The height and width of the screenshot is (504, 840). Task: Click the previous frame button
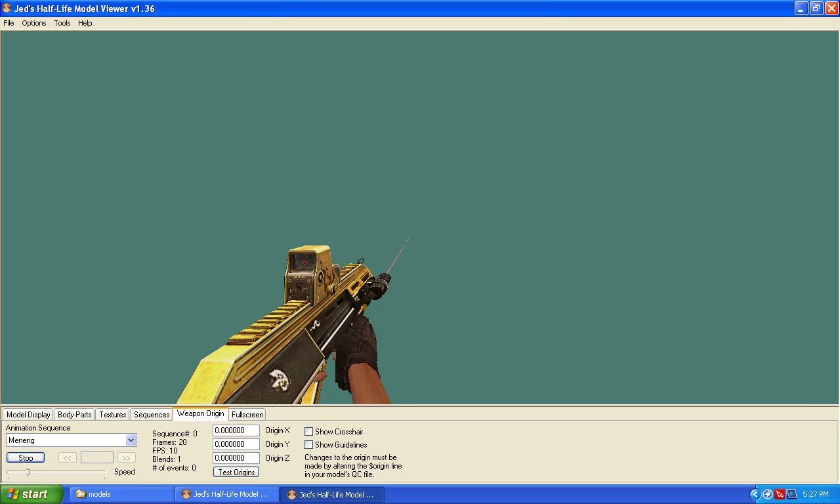67,458
